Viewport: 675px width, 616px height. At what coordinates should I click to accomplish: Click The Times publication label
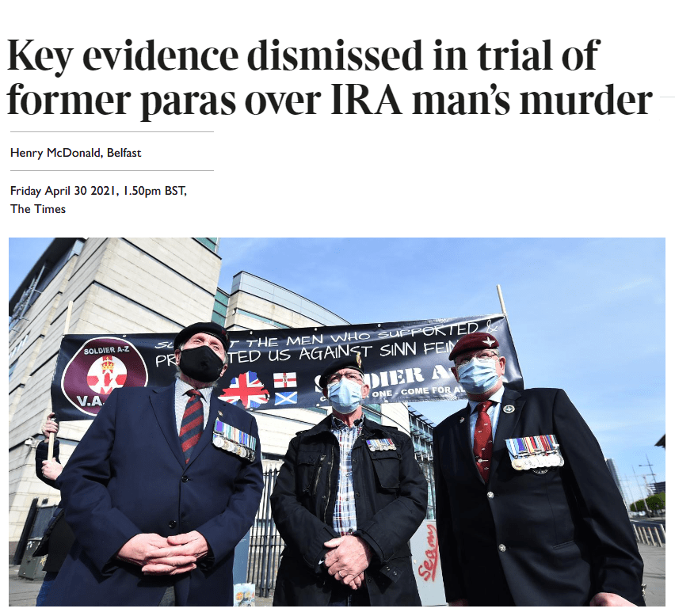(x=38, y=209)
